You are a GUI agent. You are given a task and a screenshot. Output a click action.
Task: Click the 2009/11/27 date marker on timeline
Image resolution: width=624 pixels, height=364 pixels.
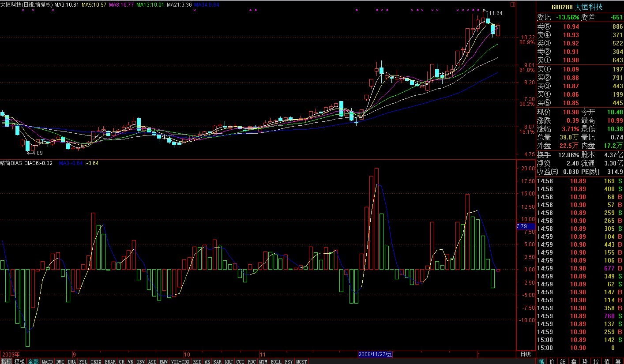pos(375,354)
